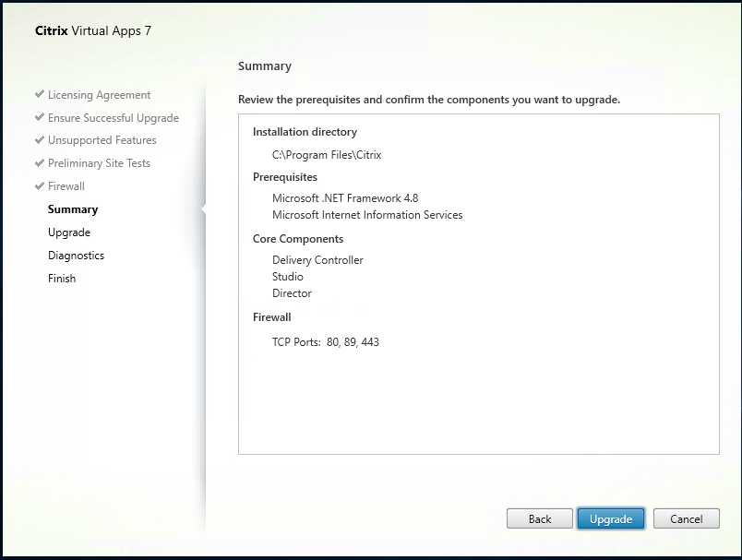Open the Firewall step in the sidebar

66,186
